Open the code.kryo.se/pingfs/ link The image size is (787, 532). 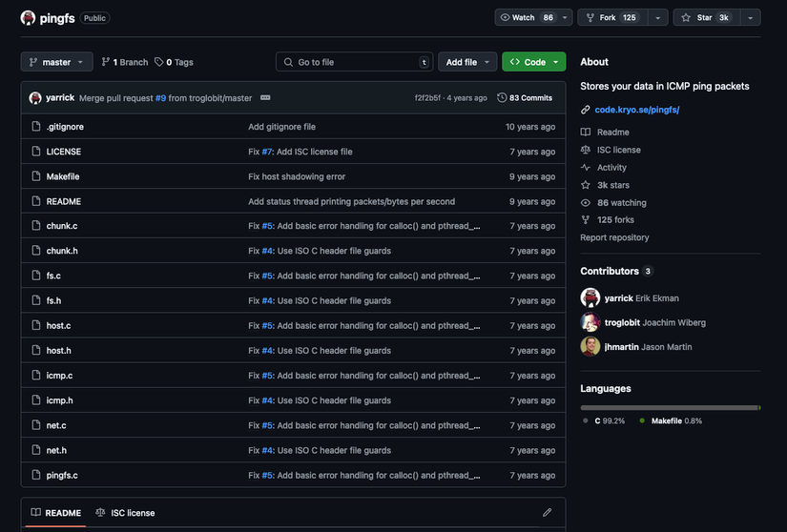[x=637, y=110]
